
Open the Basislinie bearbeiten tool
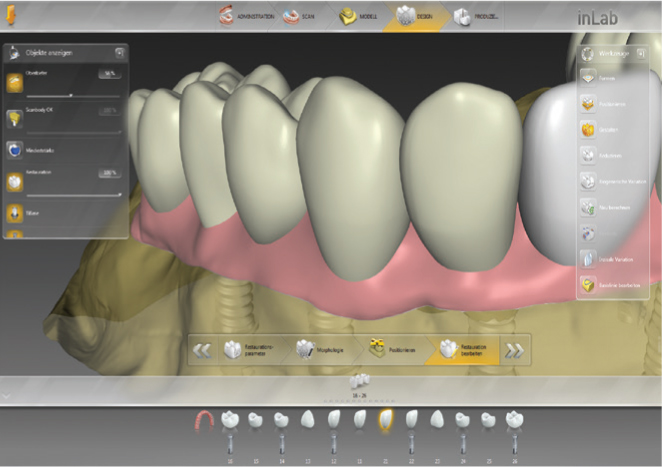(588, 284)
